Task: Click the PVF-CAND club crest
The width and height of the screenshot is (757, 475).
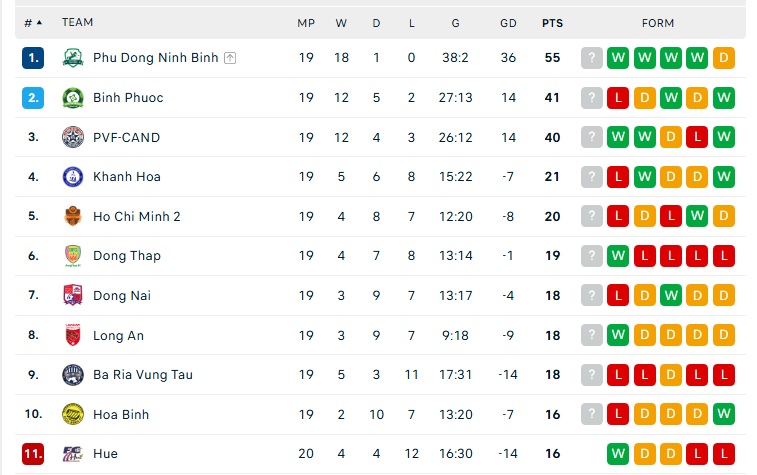Action: click(73, 137)
